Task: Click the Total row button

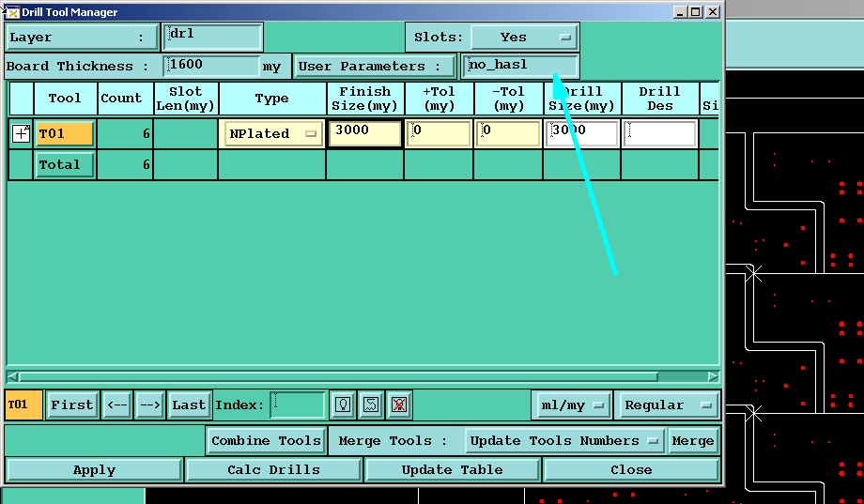Action: [65, 164]
